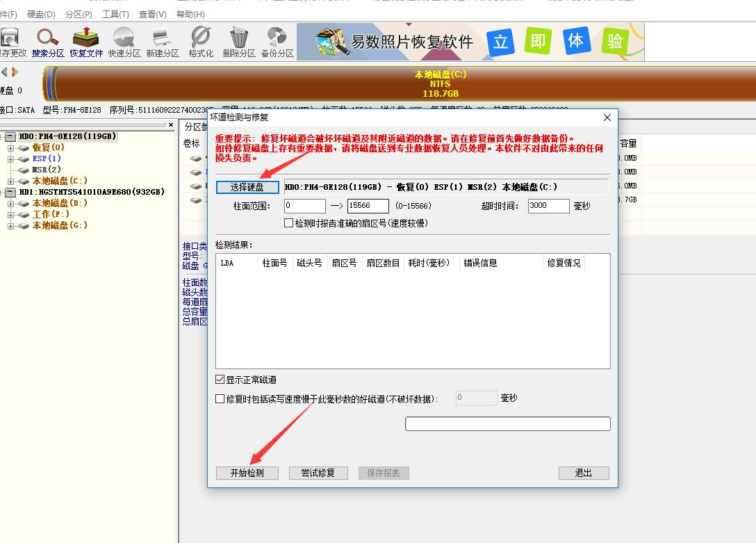Expand the 工作(F:) tree node
This screenshot has height=543, width=756.
tap(11, 215)
